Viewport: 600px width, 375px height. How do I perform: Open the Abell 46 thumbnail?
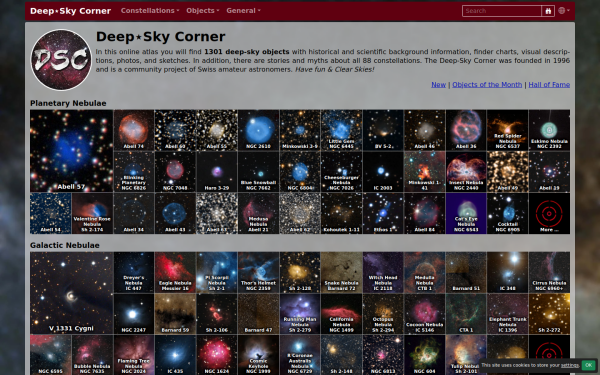point(424,130)
